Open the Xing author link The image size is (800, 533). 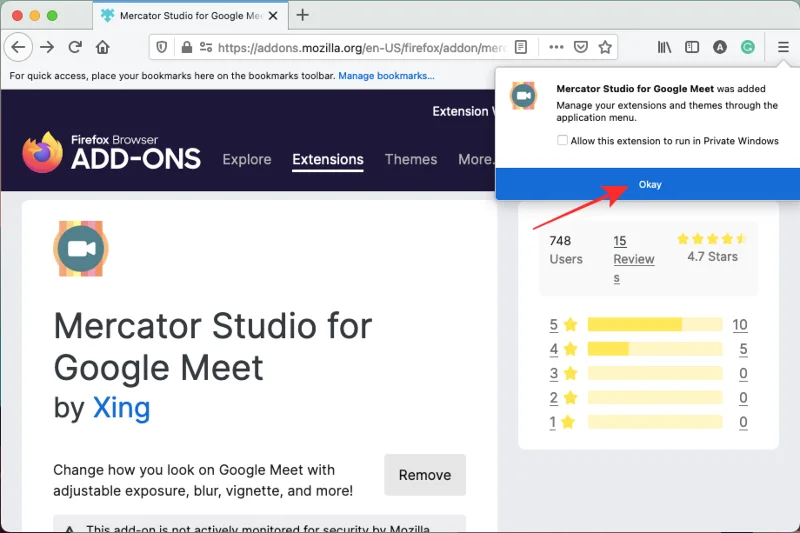pyautogui.click(x=121, y=407)
